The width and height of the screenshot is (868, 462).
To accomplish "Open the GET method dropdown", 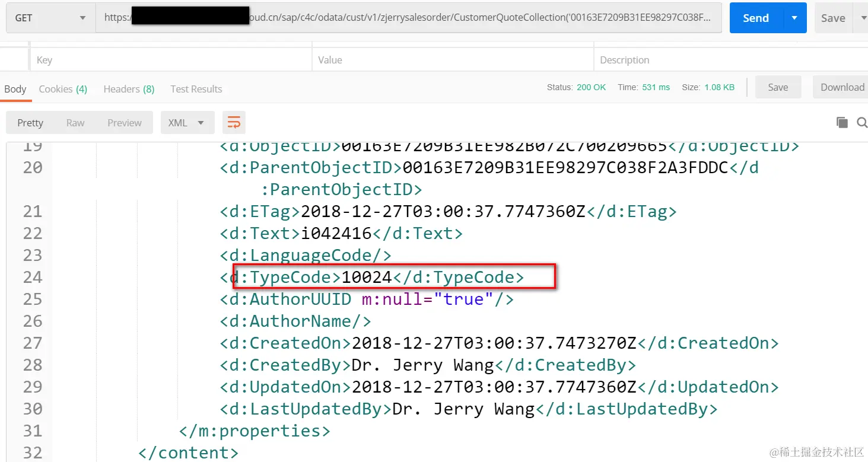I will tap(50, 18).
